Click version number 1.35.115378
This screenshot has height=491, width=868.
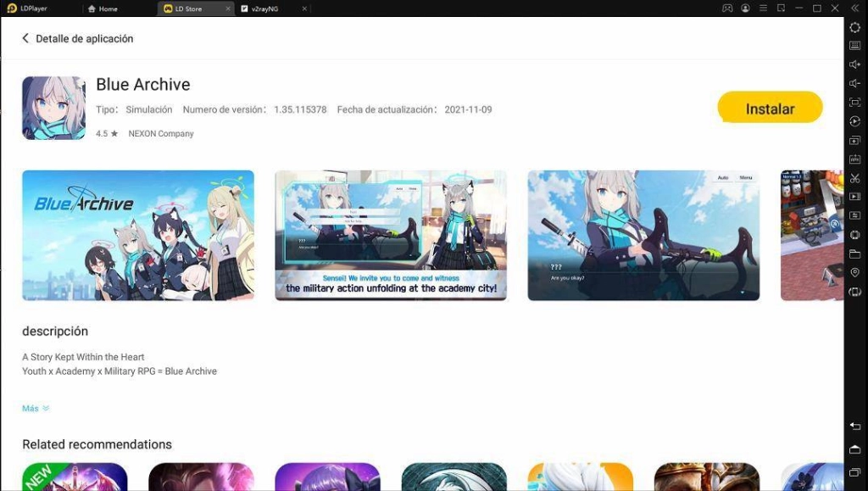300,109
